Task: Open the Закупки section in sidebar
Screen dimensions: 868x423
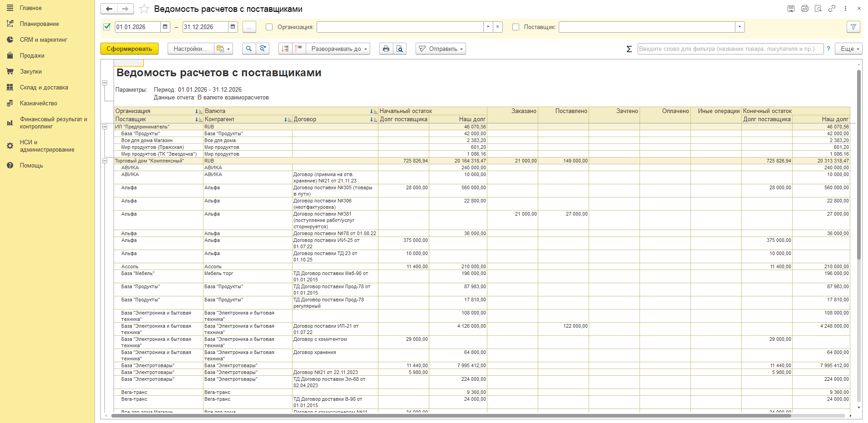Action: point(31,72)
